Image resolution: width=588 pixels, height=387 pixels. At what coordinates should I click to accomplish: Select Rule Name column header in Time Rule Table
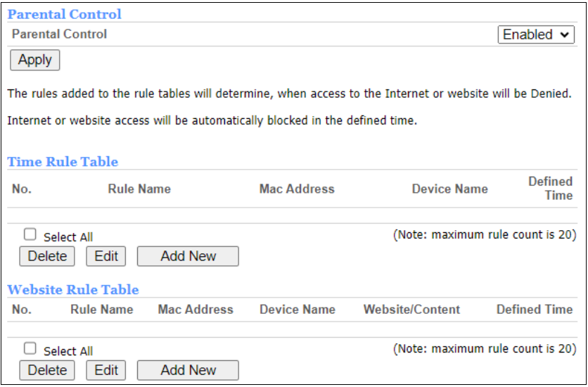[x=139, y=189]
